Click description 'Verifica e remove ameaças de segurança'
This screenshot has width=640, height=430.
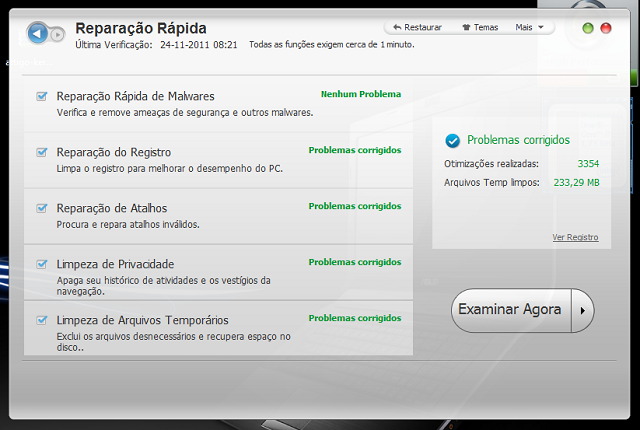pyautogui.click(x=185, y=113)
